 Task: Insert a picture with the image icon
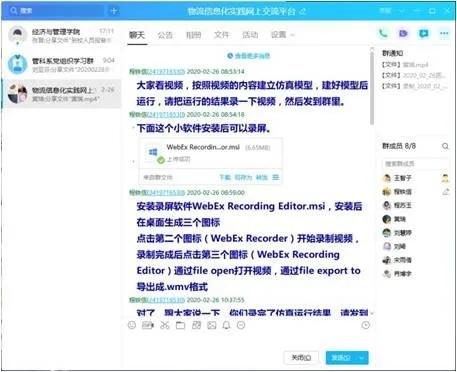[212, 325]
